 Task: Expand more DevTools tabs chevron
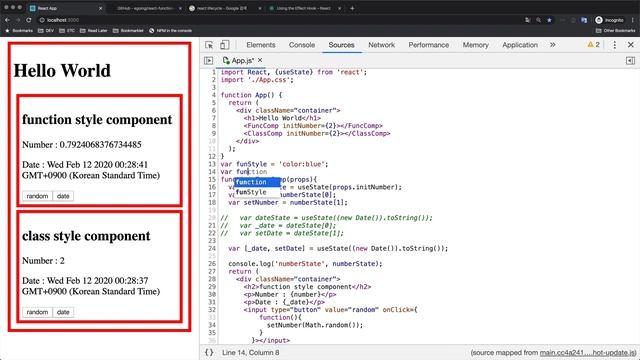[553, 45]
